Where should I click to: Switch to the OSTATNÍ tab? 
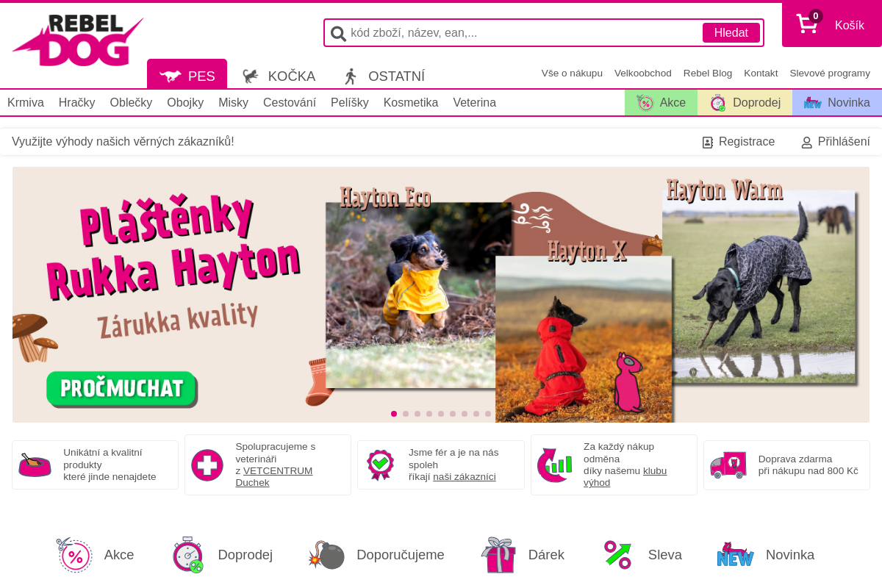[x=384, y=75]
